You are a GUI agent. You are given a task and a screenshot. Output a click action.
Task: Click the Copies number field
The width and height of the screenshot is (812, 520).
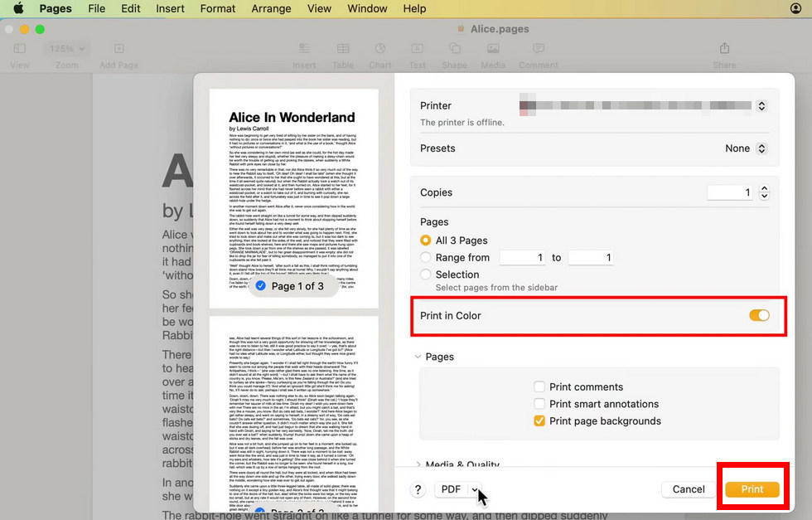click(x=730, y=192)
